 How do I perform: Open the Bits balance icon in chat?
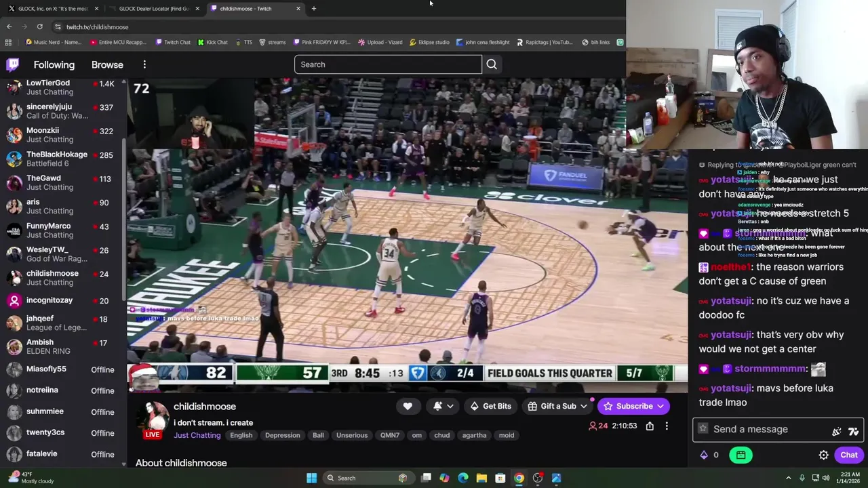point(704,455)
